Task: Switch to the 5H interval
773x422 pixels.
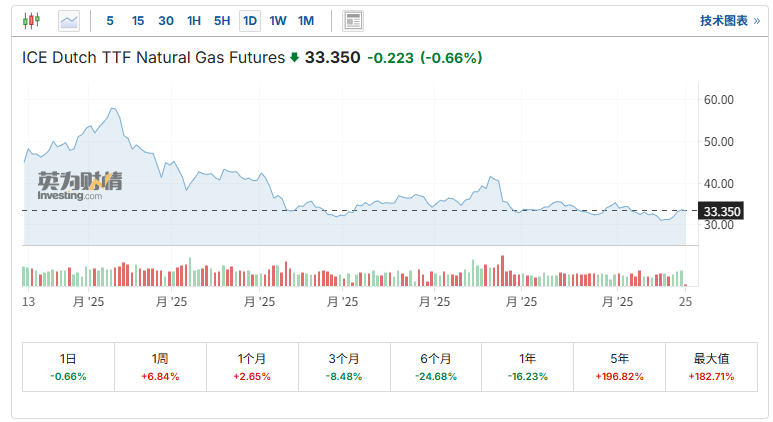Action: tap(222, 20)
